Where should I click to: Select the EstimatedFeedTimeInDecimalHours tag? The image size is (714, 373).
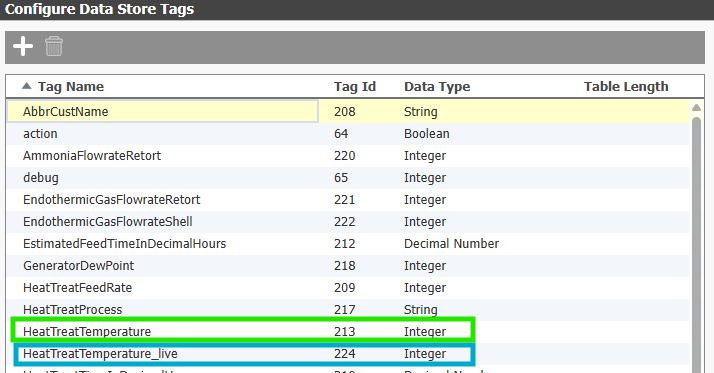[124, 244]
